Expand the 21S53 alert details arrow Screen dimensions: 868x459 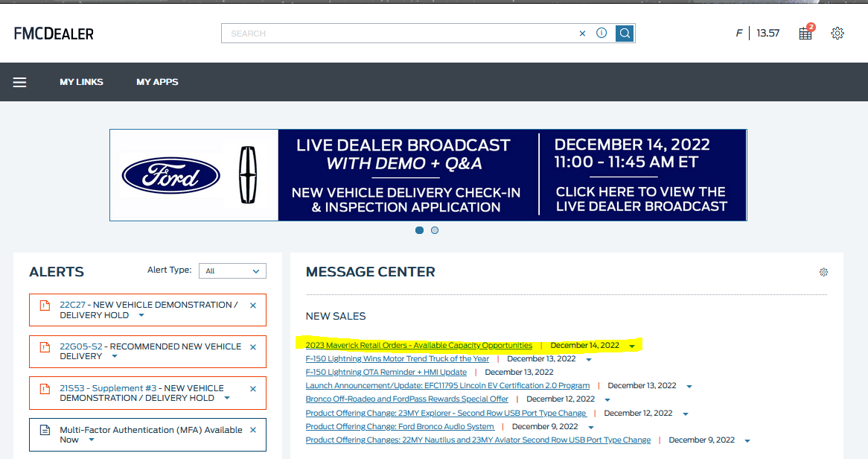coord(227,398)
